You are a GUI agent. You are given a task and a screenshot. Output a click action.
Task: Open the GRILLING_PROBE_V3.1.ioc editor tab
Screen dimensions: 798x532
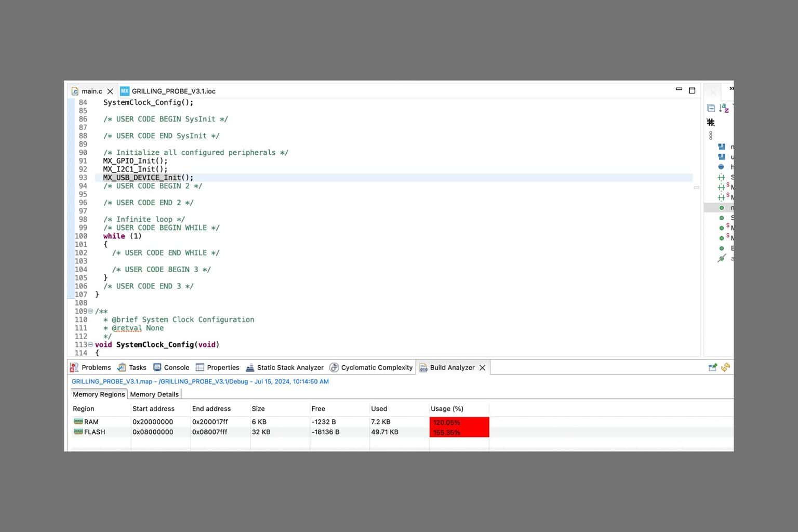(x=168, y=91)
